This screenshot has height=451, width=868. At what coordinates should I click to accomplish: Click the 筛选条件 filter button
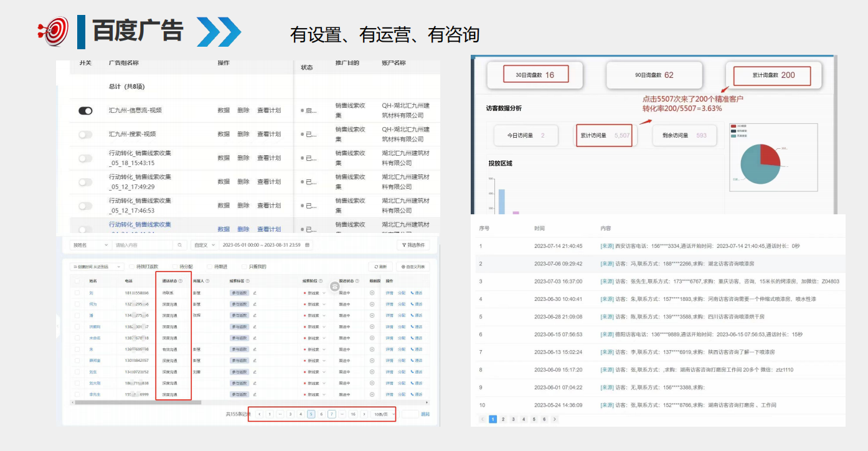pos(413,245)
